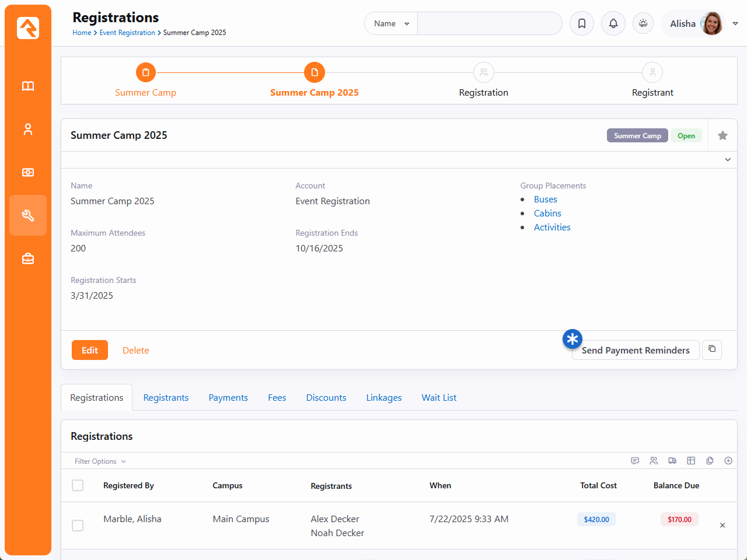The height and width of the screenshot is (560, 747).
Task: Expand Filter Options in the Registrations grid
Action: coord(100,461)
